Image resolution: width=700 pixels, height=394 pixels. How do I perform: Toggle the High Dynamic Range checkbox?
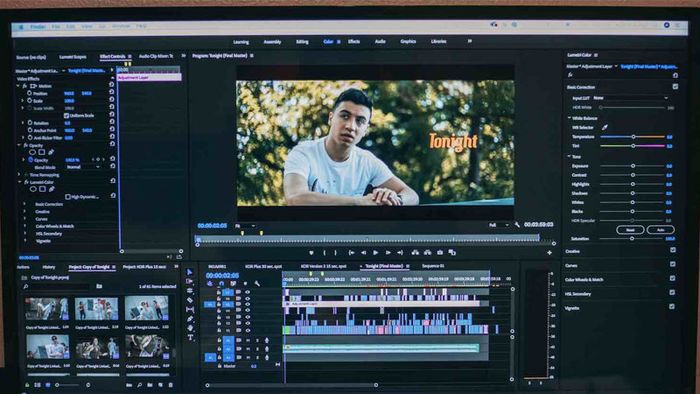pyautogui.click(x=68, y=197)
